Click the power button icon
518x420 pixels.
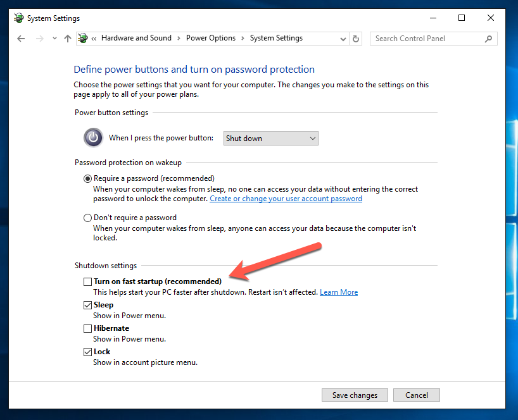click(93, 137)
